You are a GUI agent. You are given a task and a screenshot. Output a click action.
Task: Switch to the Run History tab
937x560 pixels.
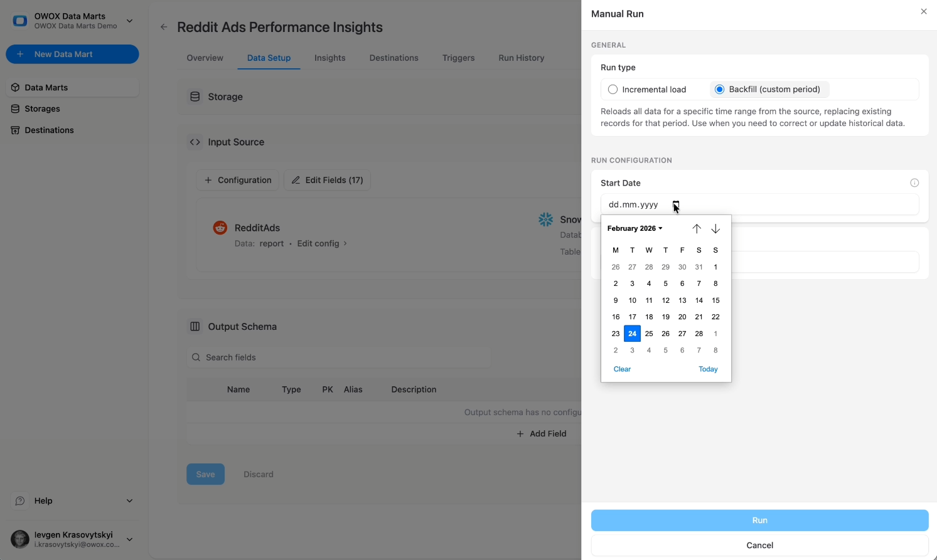pos(521,58)
